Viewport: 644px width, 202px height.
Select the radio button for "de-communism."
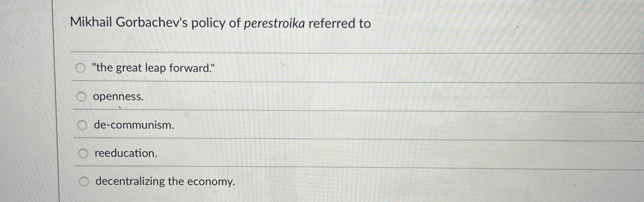(x=82, y=125)
